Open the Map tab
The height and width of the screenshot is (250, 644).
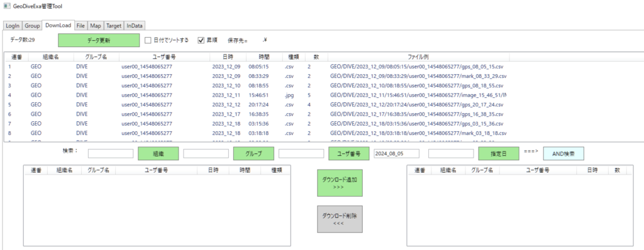coord(96,26)
